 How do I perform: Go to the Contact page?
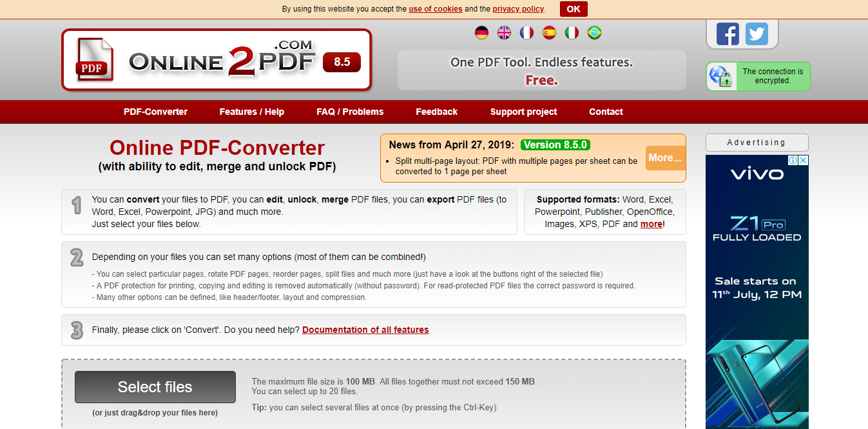click(606, 112)
